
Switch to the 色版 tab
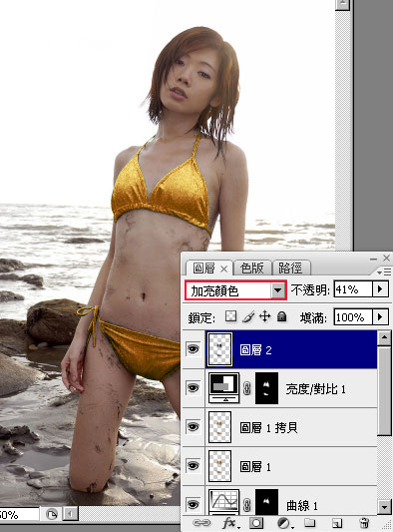click(252, 267)
